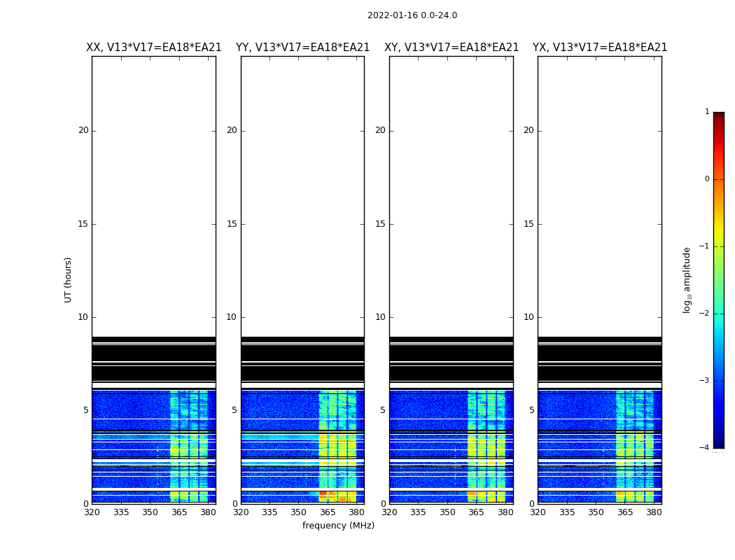Click the 20 tick of XX panel y-axis
This screenshot has width=735, height=560.
[x=83, y=130]
